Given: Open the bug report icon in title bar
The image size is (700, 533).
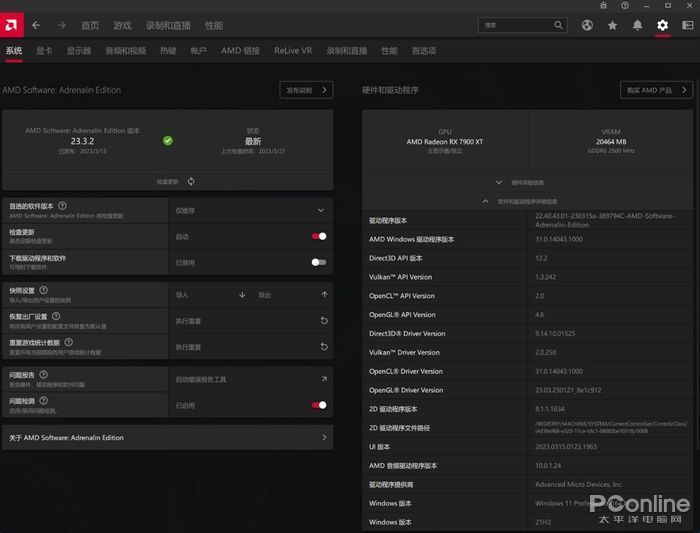Looking at the screenshot, I should [x=603, y=5].
